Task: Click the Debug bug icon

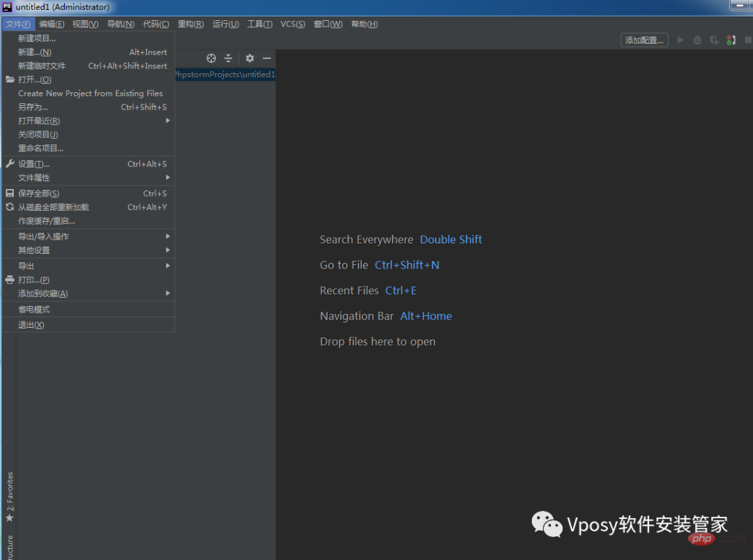Action: (697, 40)
